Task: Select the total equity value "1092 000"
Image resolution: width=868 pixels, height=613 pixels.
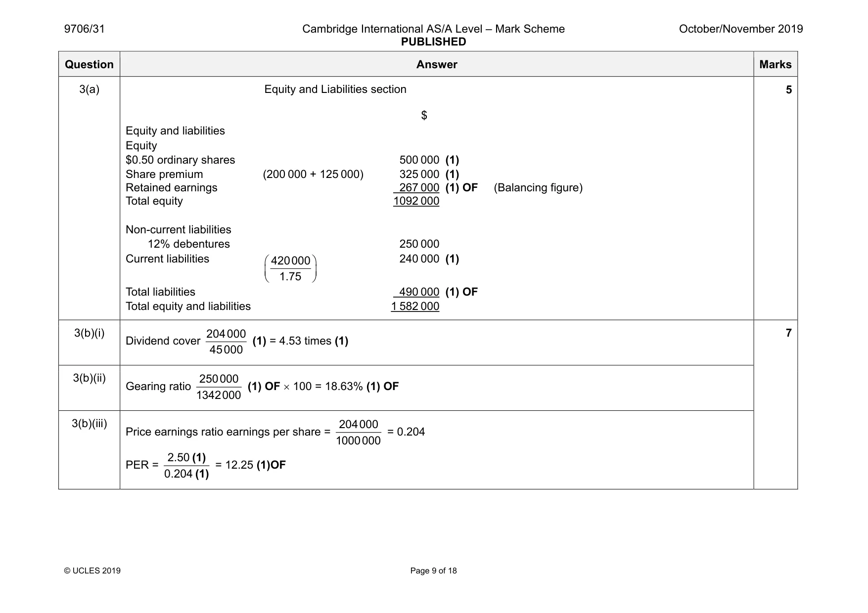Action: click(416, 201)
